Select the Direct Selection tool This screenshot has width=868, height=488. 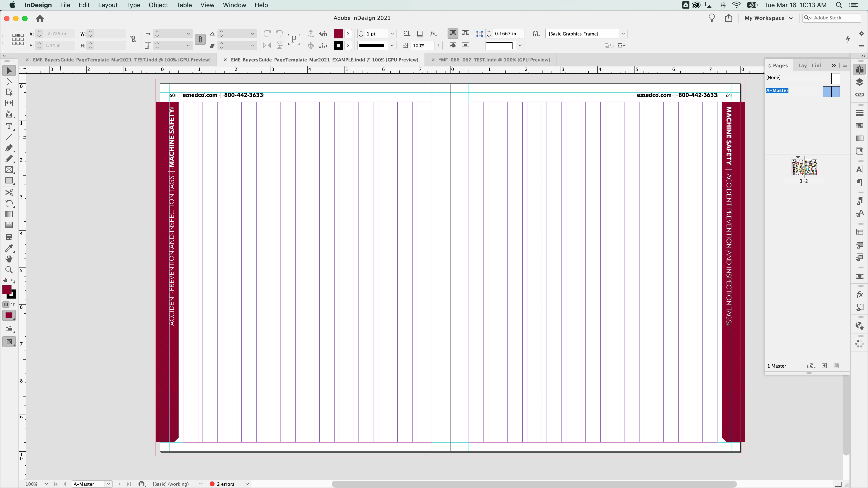point(9,82)
